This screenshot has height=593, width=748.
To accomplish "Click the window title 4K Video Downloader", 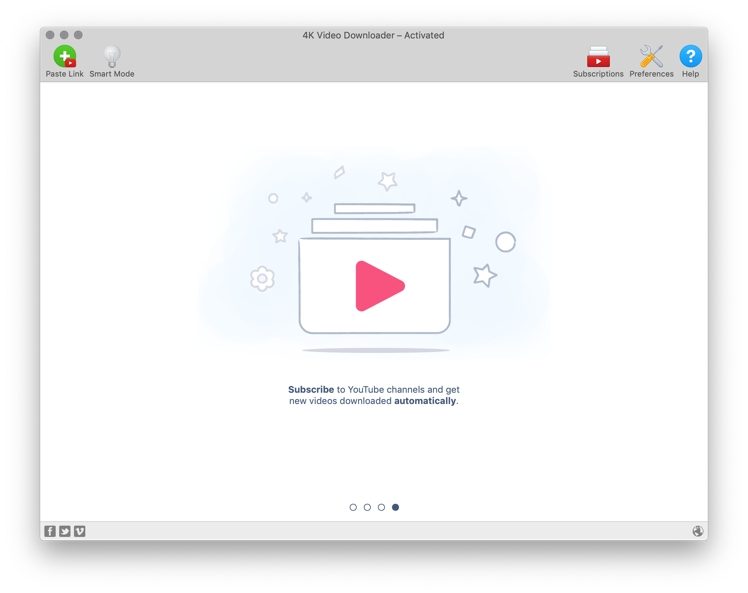I will tap(373, 35).
